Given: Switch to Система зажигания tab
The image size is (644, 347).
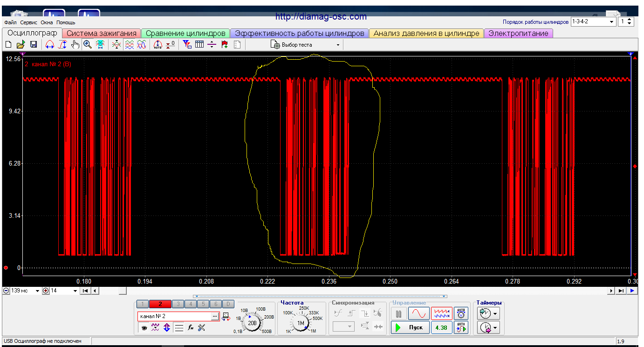Looking at the screenshot, I should [x=101, y=34].
